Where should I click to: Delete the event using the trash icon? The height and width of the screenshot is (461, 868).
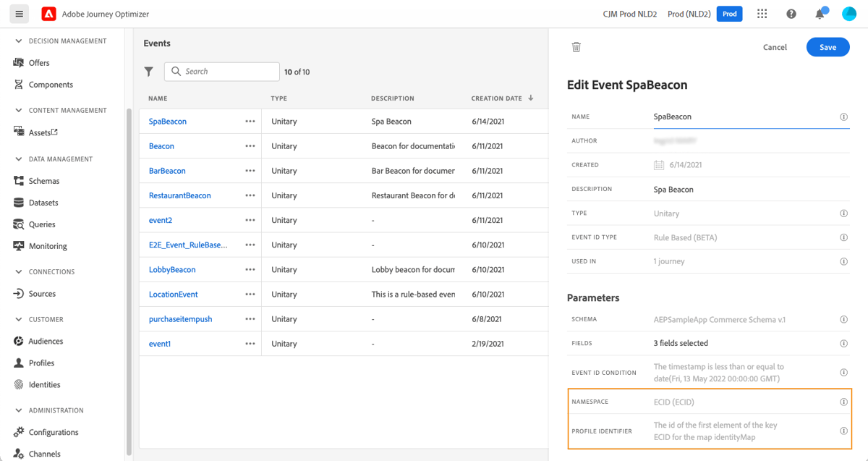pos(576,46)
